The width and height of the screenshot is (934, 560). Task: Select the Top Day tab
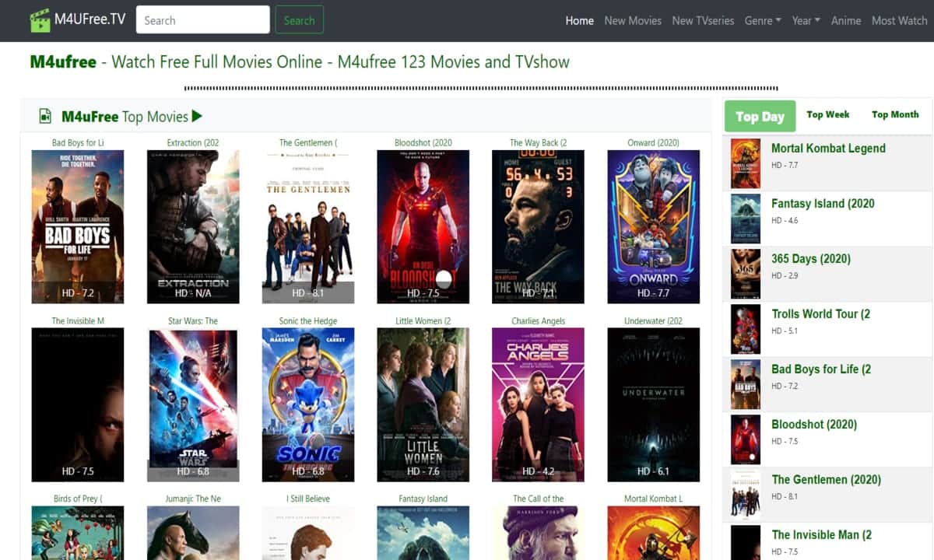click(x=760, y=117)
